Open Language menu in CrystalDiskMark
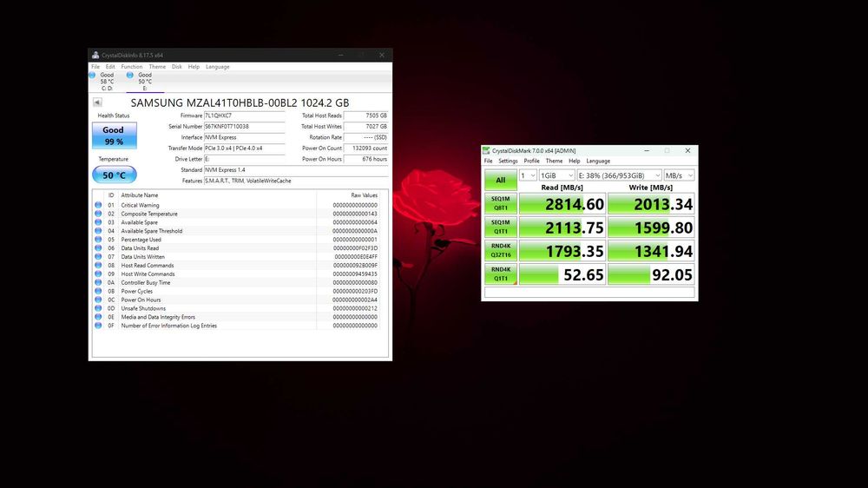This screenshot has height=488, width=868. point(598,162)
